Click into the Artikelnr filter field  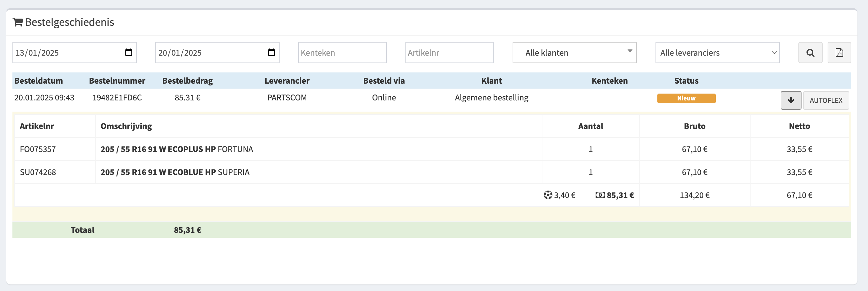[x=449, y=53]
